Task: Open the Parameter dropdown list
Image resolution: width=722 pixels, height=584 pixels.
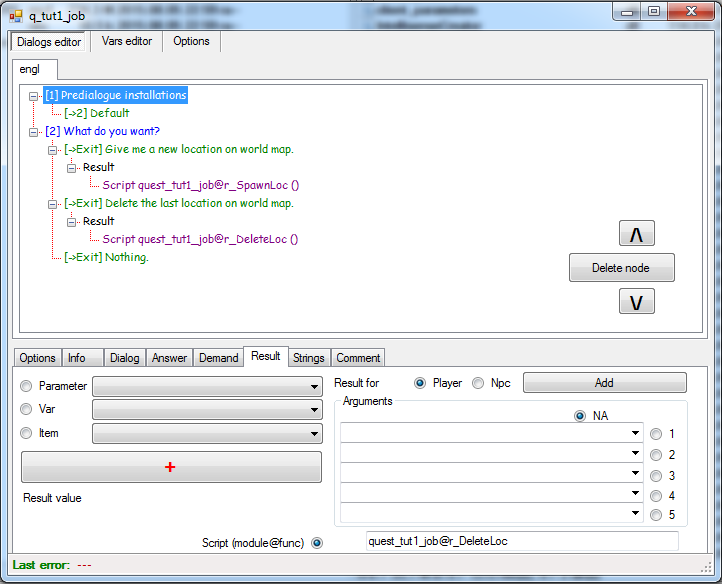Action: tap(314, 386)
